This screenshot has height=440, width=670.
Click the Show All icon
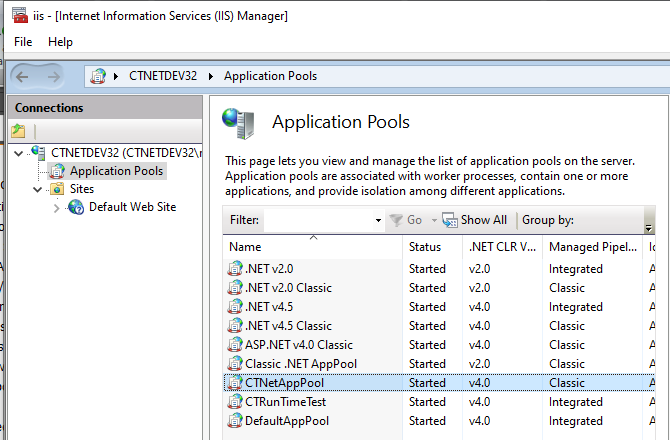(x=450, y=220)
